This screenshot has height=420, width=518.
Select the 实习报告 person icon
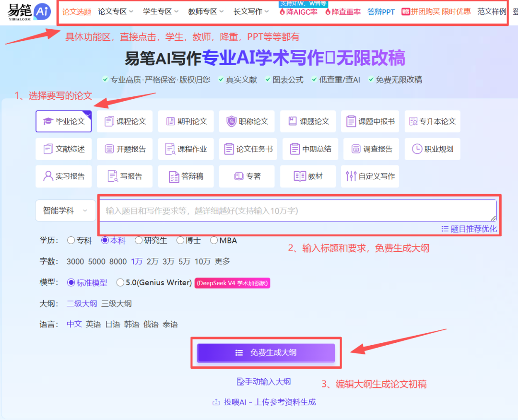(x=48, y=176)
